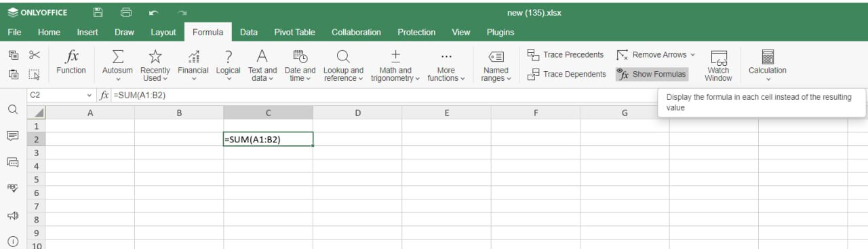Open the Comments panel in sidebar
The image size is (868, 249).
pos(13,136)
